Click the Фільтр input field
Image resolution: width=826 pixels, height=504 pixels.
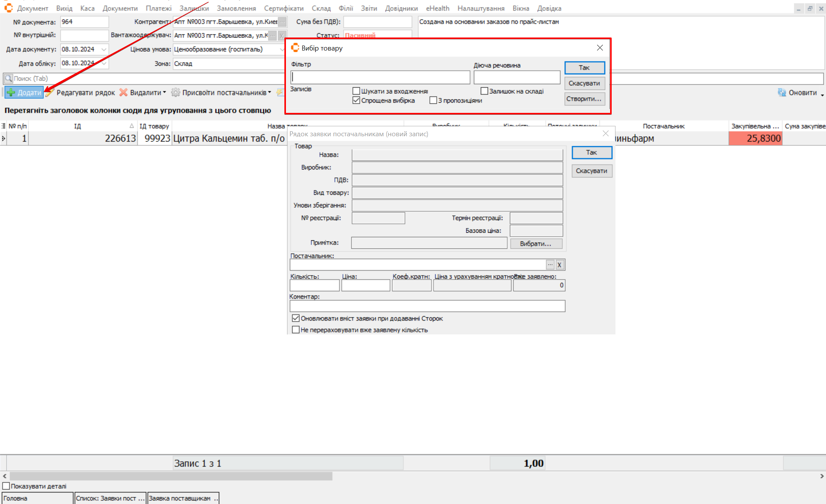380,77
